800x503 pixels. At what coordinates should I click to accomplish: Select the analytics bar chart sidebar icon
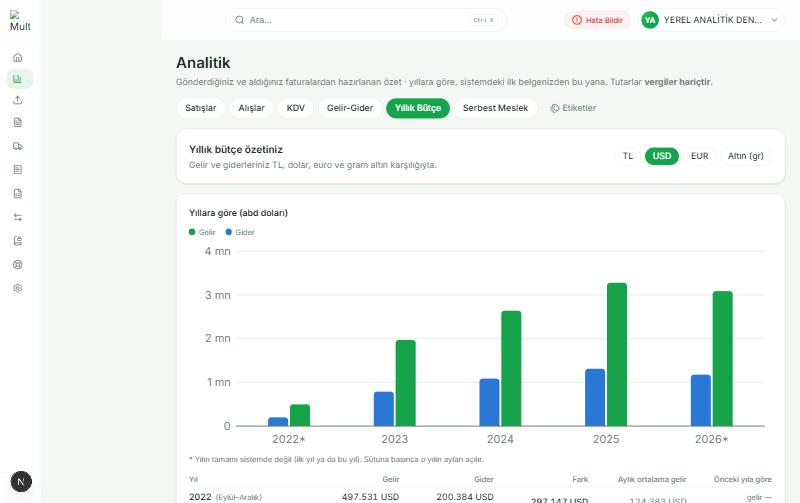(18, 79)
